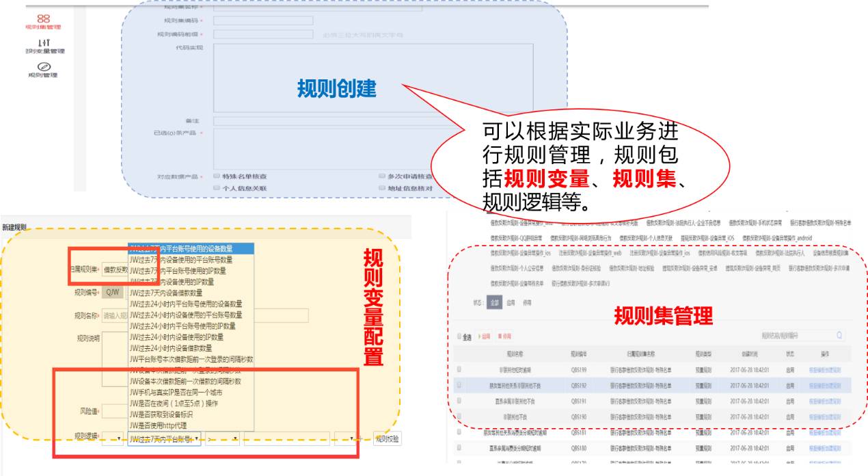Tick the 多次申请核查 checkbox
The height and width of the screenshot is (476, 868).
(381, 176)
